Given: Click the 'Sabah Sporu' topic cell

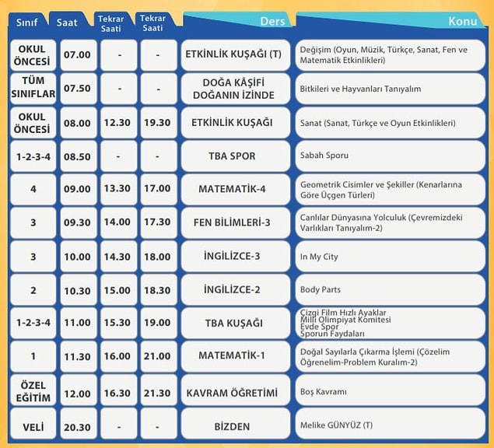Looking at the screenshot, I should tap(390, 156).
